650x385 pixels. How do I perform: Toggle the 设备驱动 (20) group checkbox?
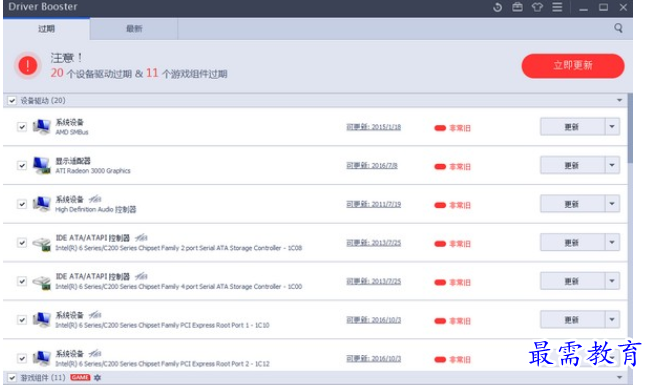tap(12, 101)
